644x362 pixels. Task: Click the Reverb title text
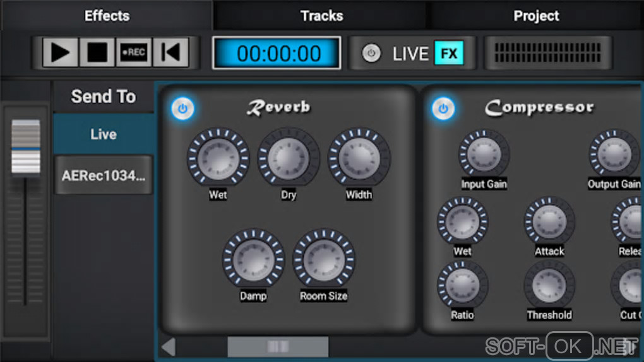278,108
